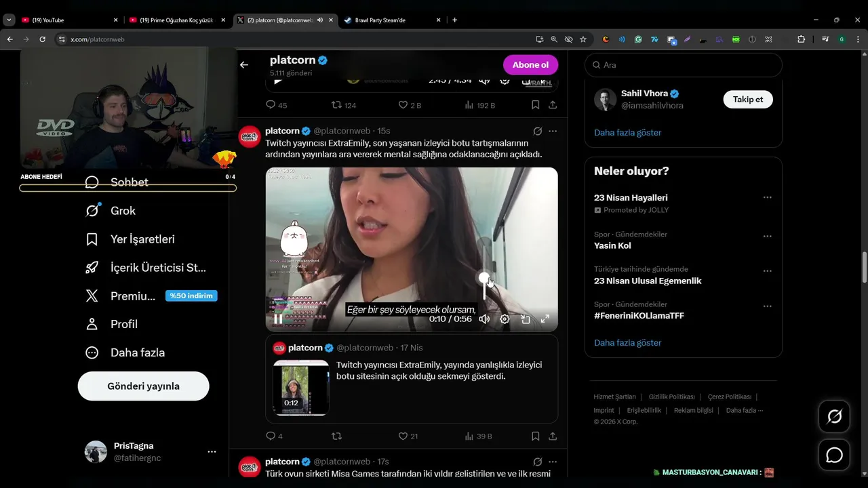Enter fullscreen on ExtraEmily video
This screenshot has height=488, width=868.
point(545,319)
